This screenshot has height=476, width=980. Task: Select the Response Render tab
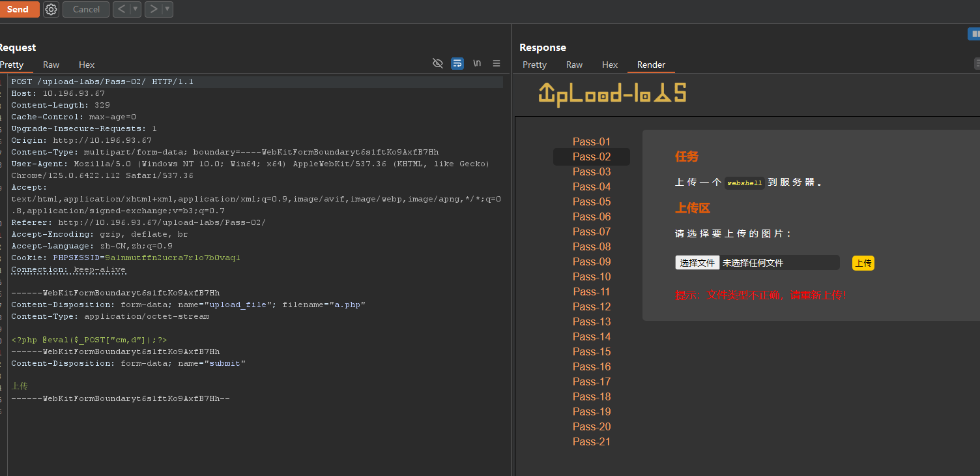pyautogui.click(x=651, y=65)
